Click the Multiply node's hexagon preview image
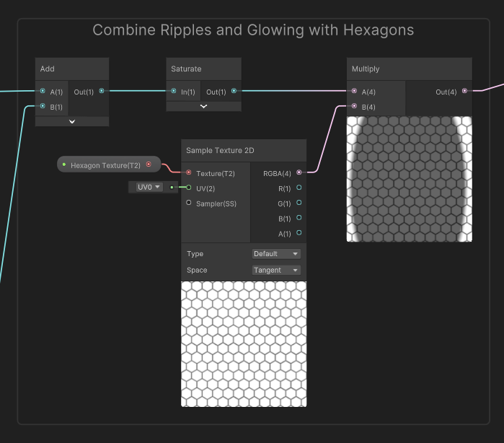504x443 pixels. click(x=409, y=179)
